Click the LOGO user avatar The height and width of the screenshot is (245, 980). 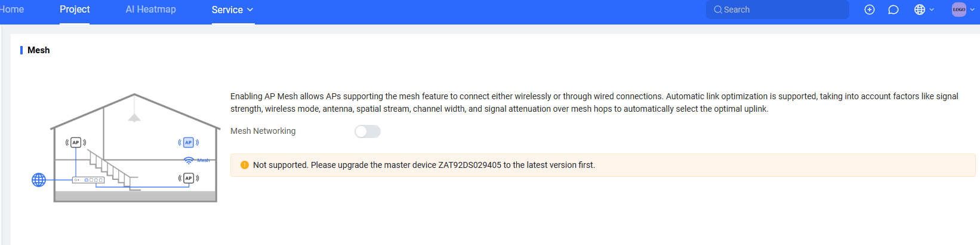click(959, 10)
